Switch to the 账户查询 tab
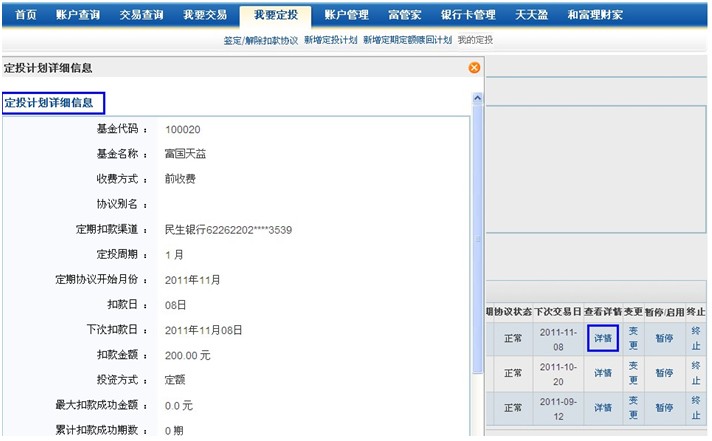The image size is (712, 441). click(x=76, y=15)
